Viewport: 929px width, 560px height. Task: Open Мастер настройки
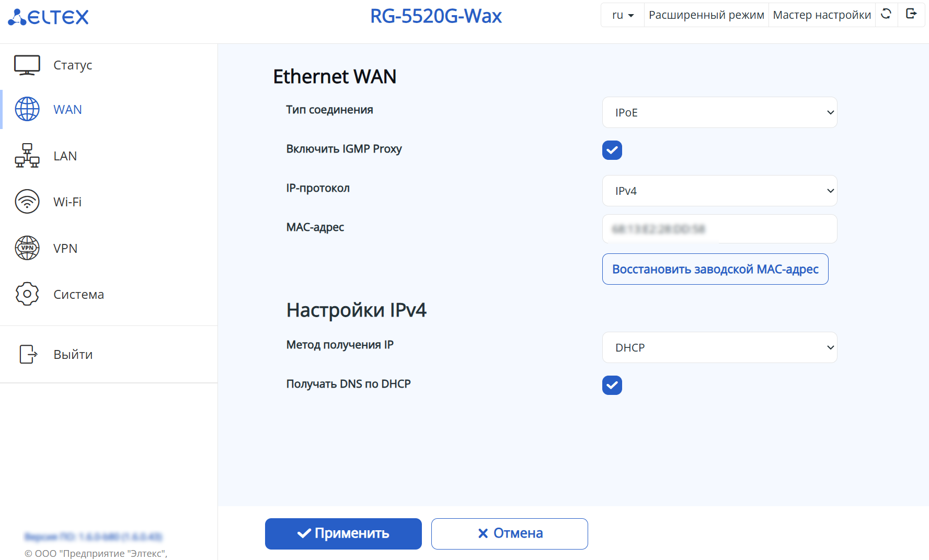[822, 15]
